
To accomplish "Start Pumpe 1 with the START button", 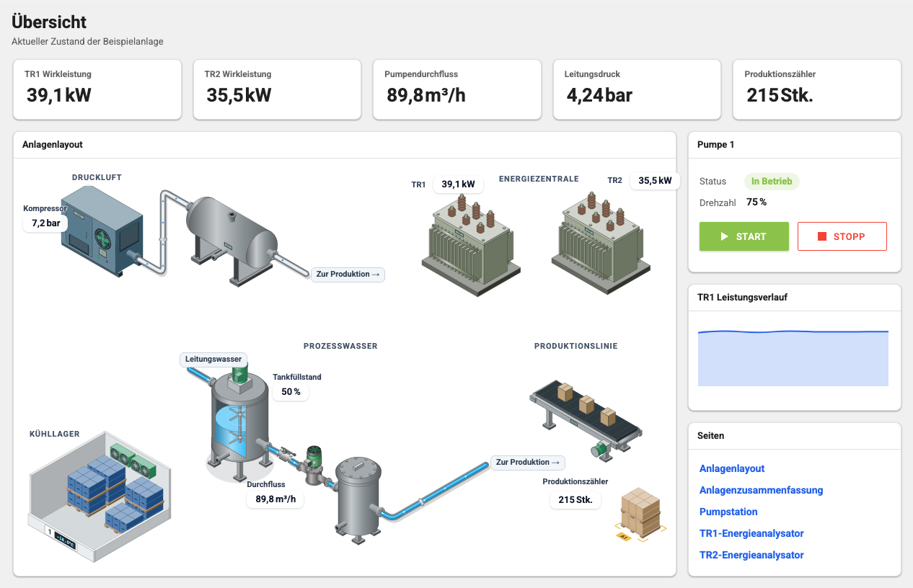I will tap(744, 236).
